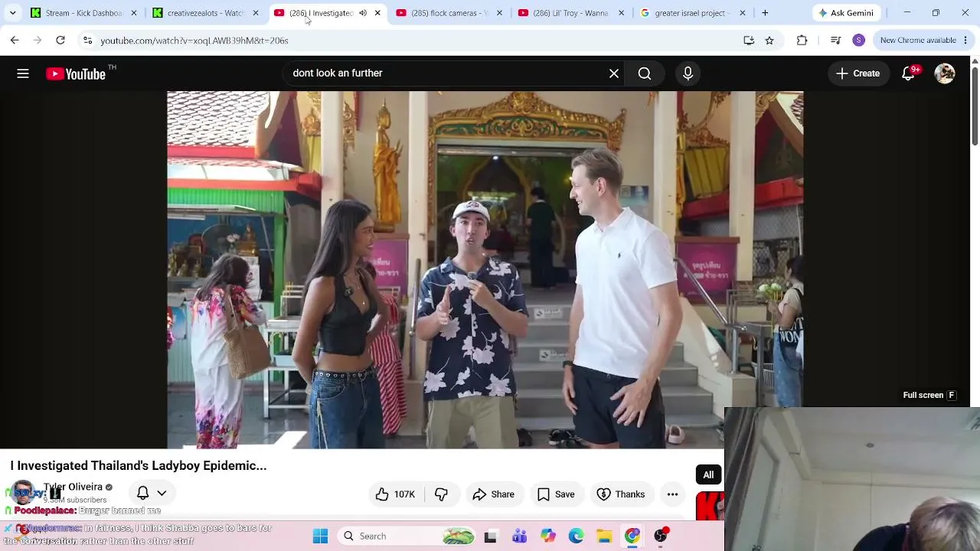Click New Chrome available update button
This screenshot has height=551, width=980.
918,41
